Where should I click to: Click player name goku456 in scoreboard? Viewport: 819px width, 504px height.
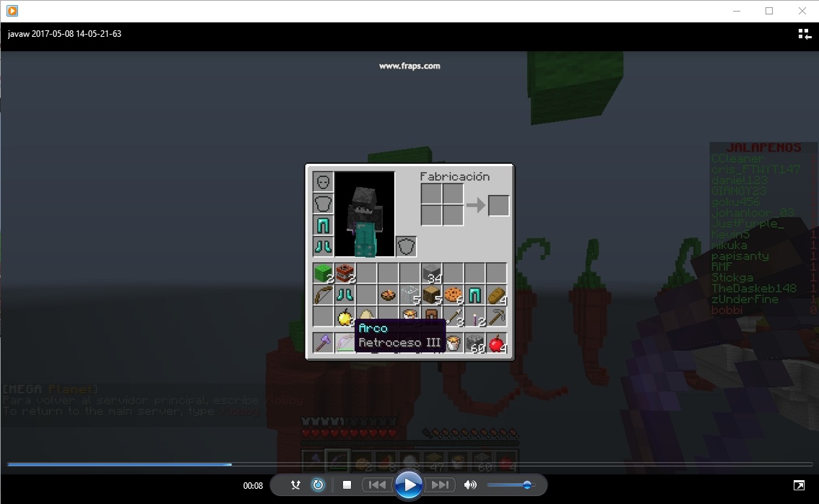point(735,201)
